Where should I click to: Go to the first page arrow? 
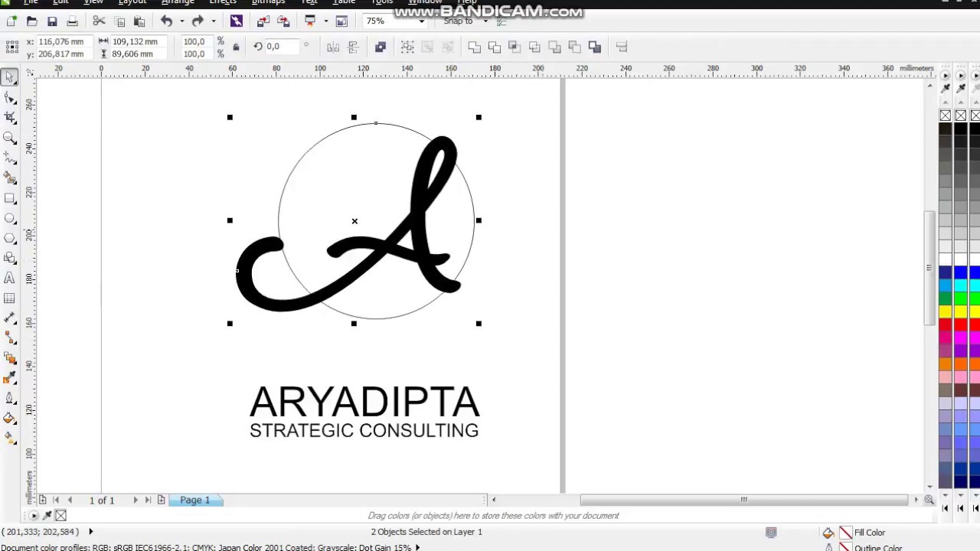tap(55, 500)
